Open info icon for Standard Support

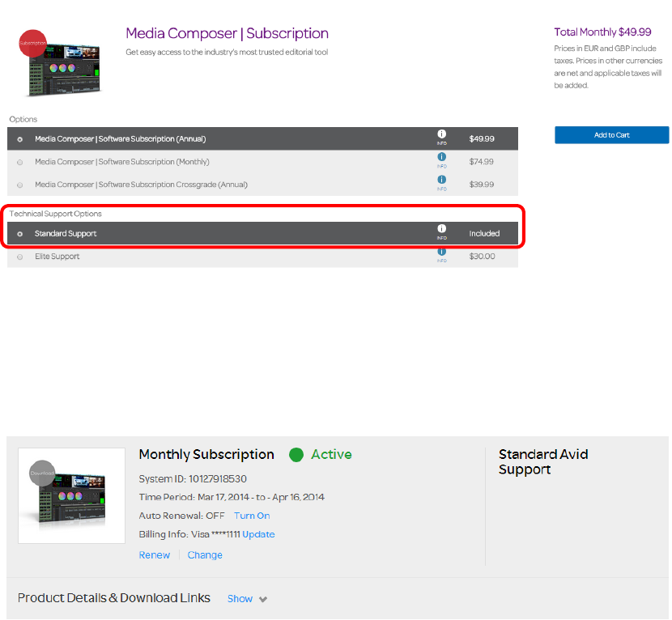click(x=441, y=231)
